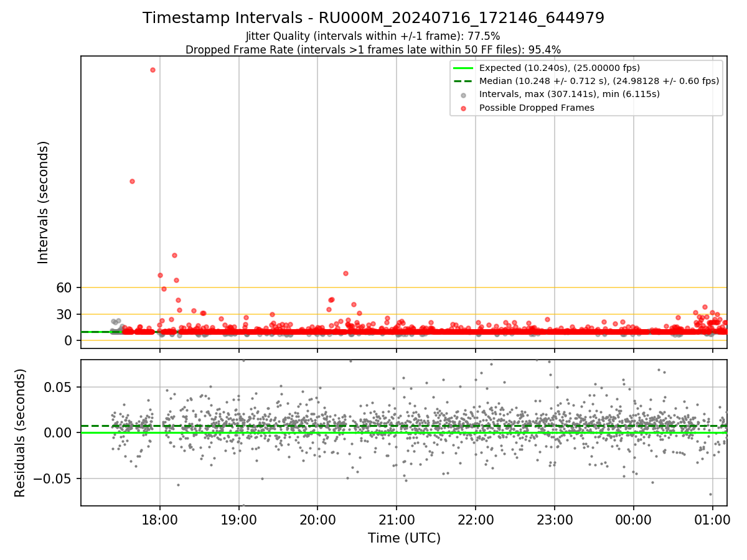Click the gray legend marker for Intervals

tap(463, 95)
